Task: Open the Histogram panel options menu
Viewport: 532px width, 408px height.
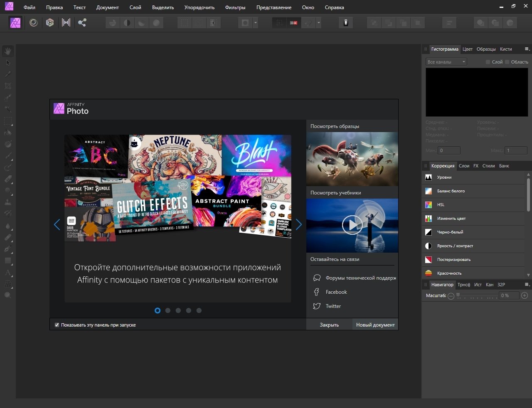Action: coord(527,49)
